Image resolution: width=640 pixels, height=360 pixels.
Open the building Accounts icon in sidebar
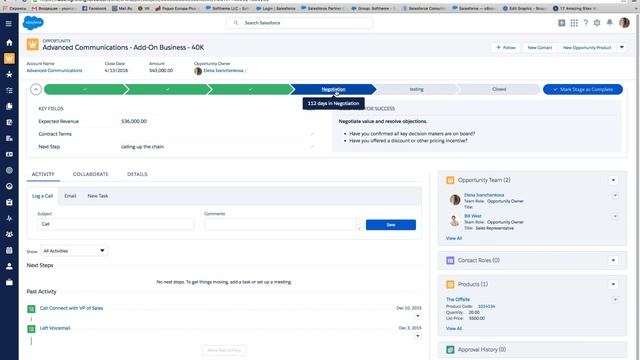(x=9, y=138)
